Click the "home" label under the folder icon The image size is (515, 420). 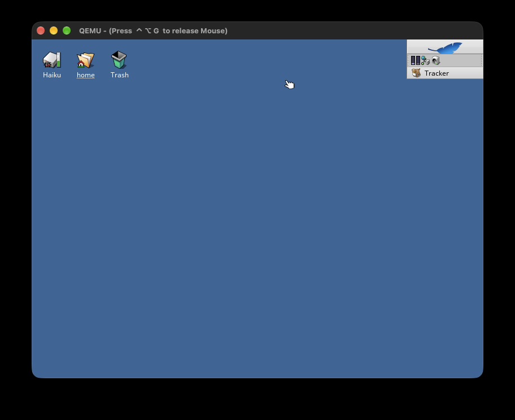tap(86, 75)
